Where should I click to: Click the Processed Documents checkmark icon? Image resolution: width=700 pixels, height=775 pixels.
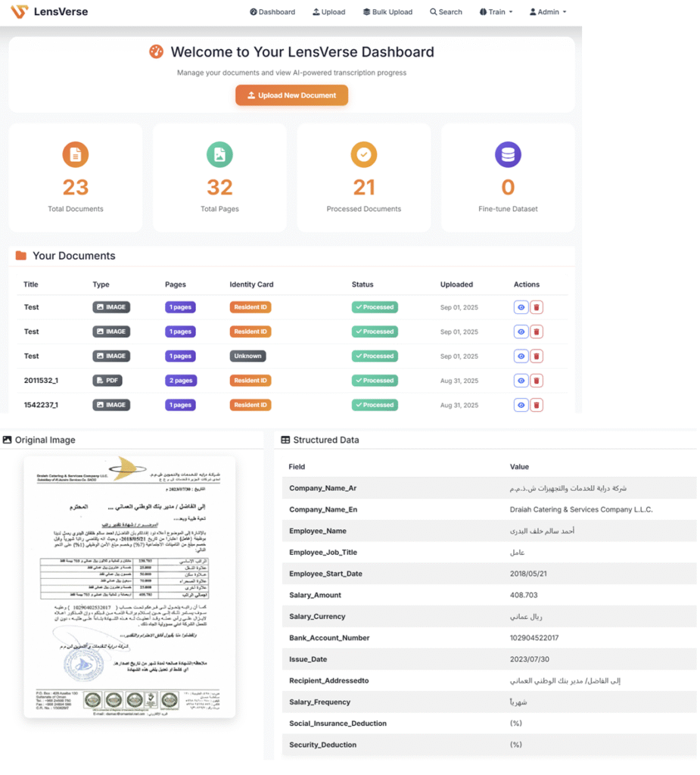click(x=364, y=154)
